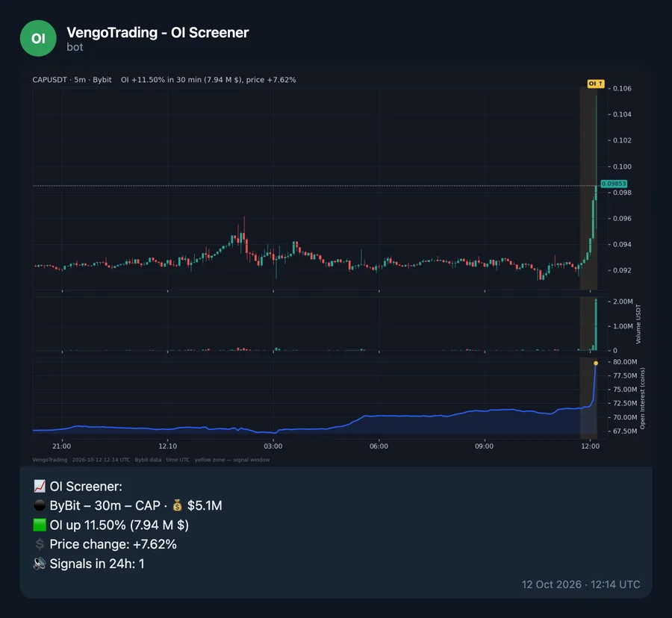Viewport: 672px width, 618px height.
Task: Open the price candlestick chart image
Action: coord(320,188)
